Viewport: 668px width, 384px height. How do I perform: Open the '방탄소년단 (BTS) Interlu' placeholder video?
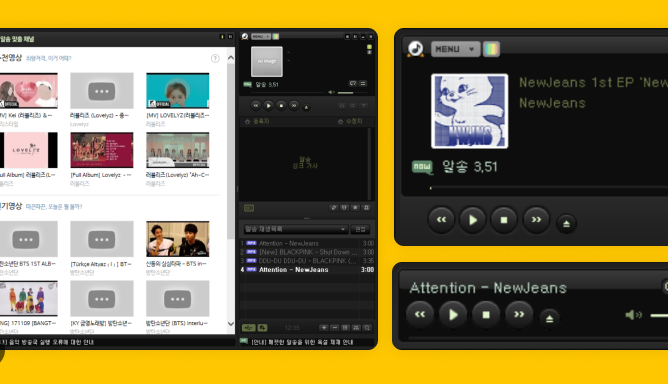click(x=178, y=298)
